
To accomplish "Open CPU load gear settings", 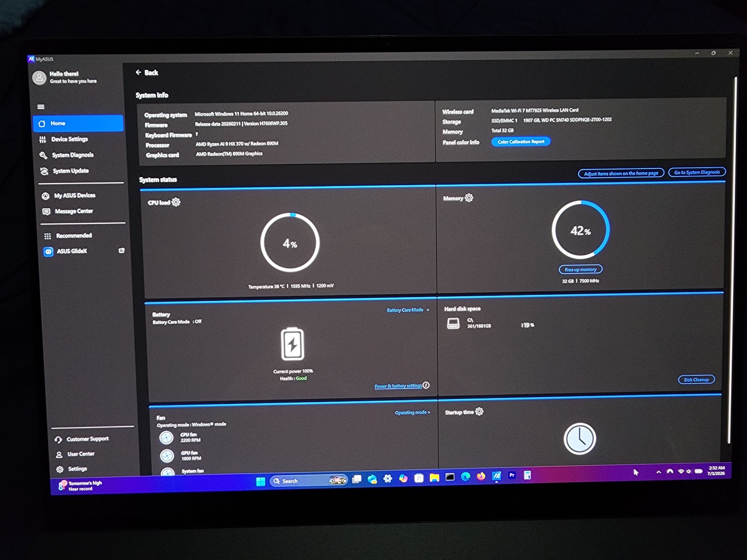I will (x=176, y=202).
